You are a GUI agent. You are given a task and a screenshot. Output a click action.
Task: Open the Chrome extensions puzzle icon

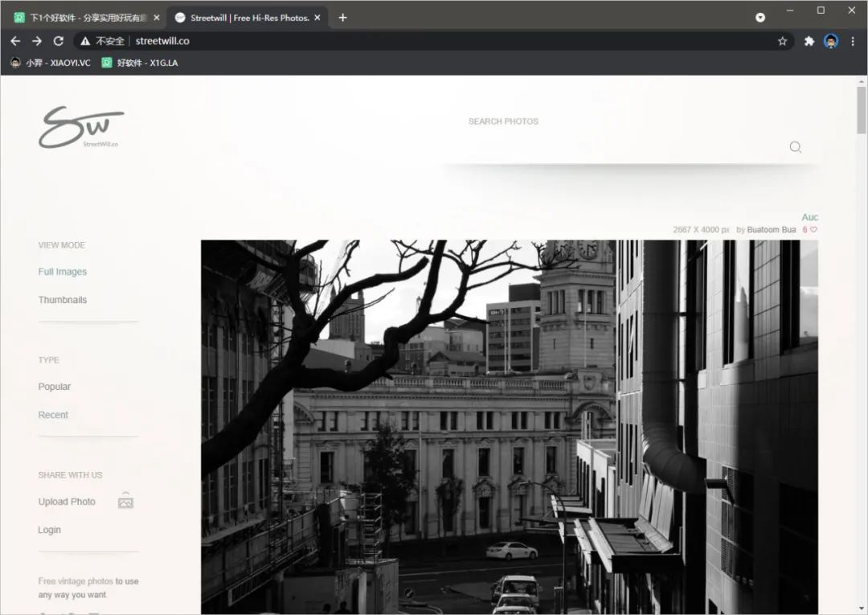[809, 41]
